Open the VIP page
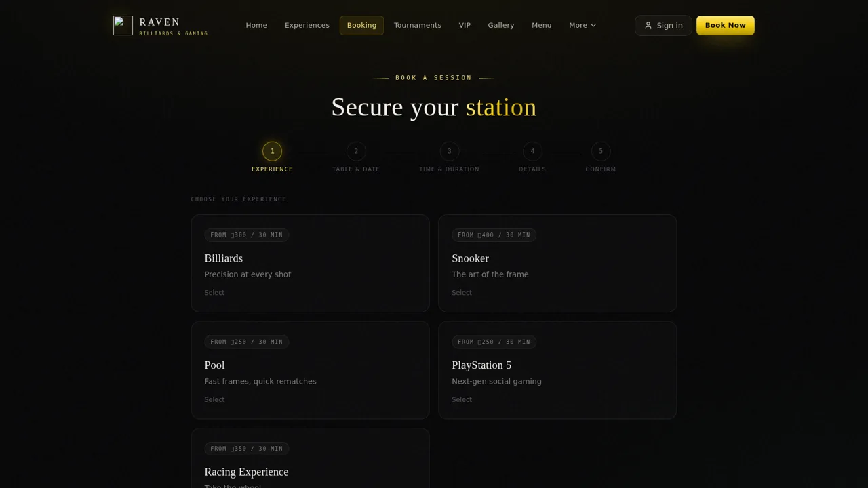Image resolution: width=868 pixels, height=488 pixels. click(465, 25)
